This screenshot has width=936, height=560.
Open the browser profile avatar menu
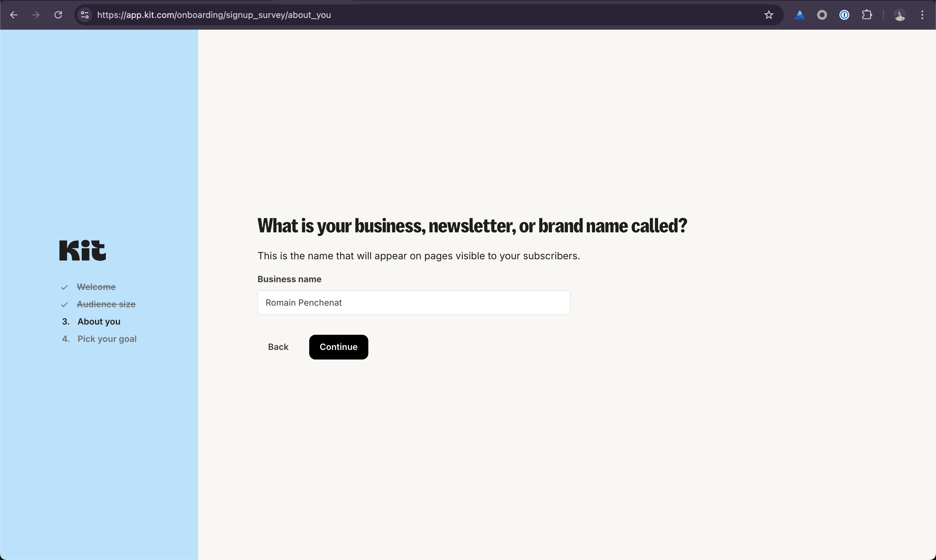pyautogui.click(x=900, y=15)
